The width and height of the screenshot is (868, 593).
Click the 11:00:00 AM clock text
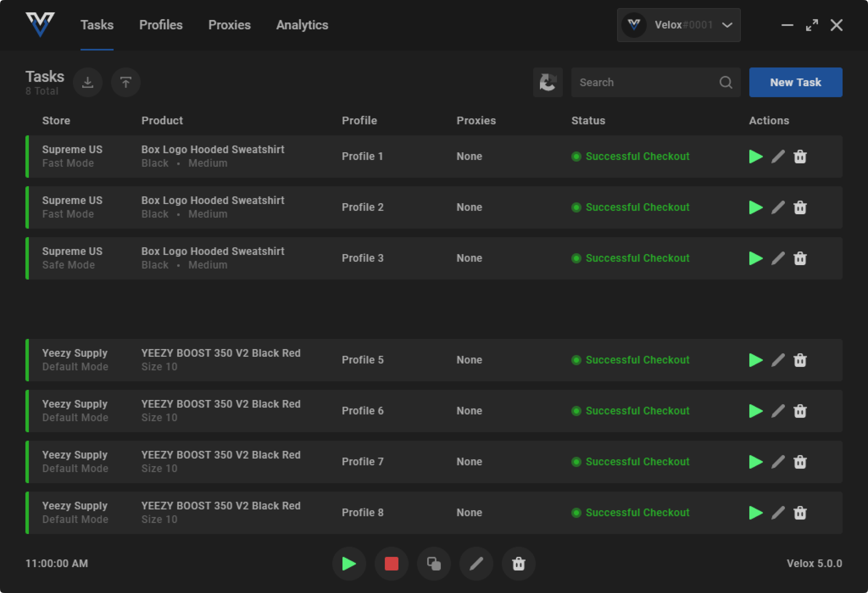(57, 563)
